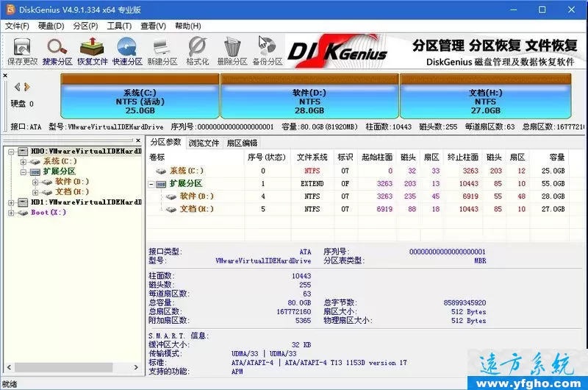Click 扩展分区 icon in partition table
Viewport: 588px width, 390px height.
pyautogui.click(x=161, y=184)
